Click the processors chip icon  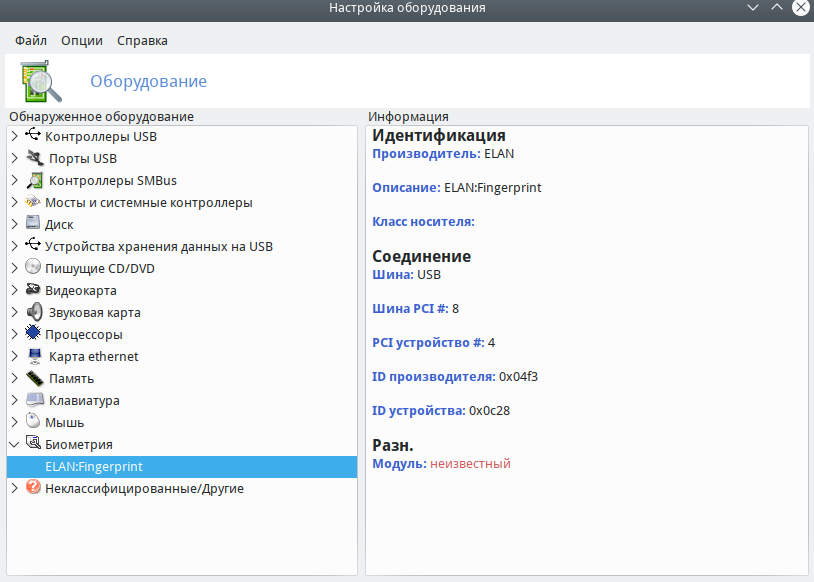coord(33,334)
